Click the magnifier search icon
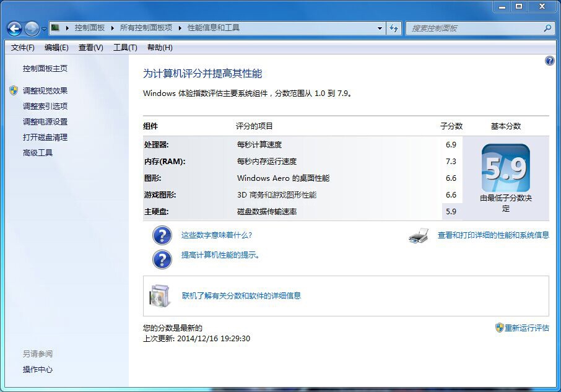This screenshot has width=561, height=392. pos(547,28)
